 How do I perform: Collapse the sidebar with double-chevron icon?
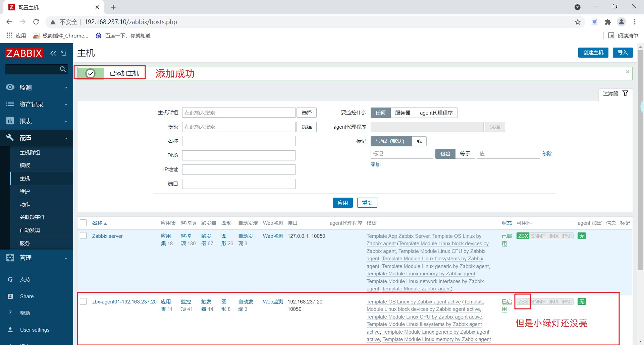point(53,53)
